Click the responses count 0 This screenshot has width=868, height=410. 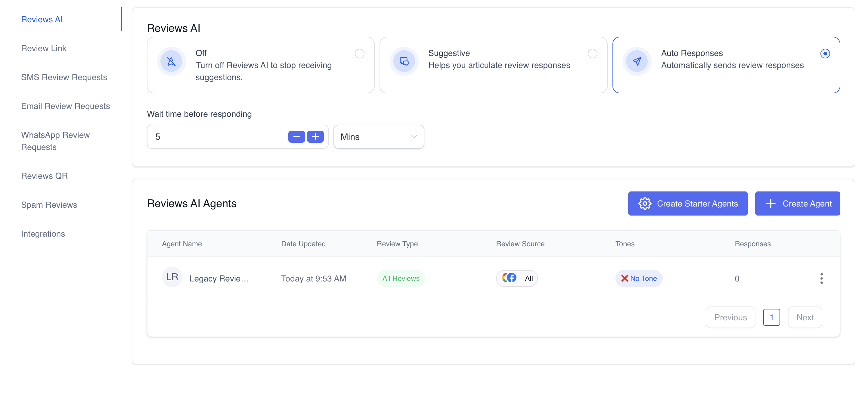click(737, 279)
